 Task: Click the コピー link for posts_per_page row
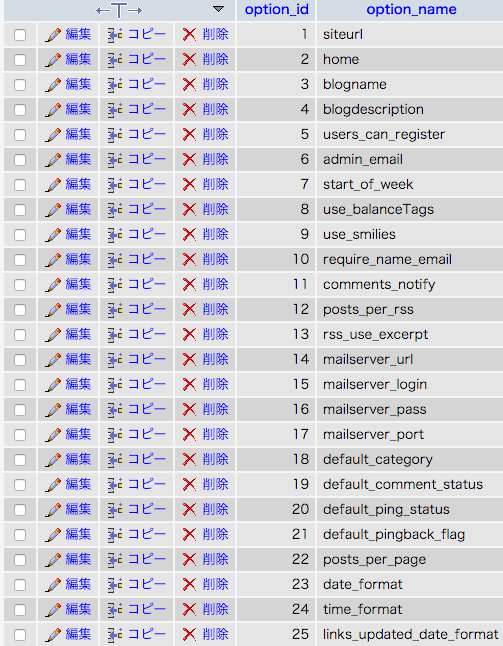[147, 559]
